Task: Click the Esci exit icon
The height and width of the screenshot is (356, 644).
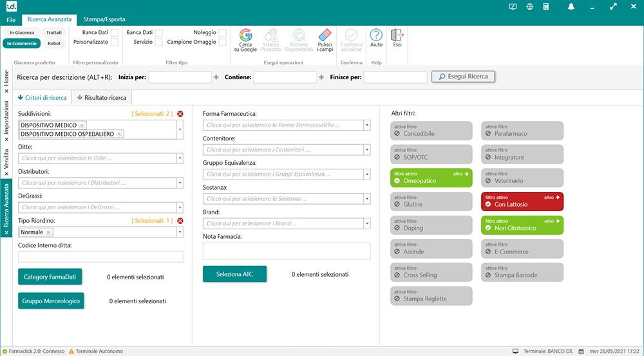Action: pyautogui.click(x=397, y=35)
